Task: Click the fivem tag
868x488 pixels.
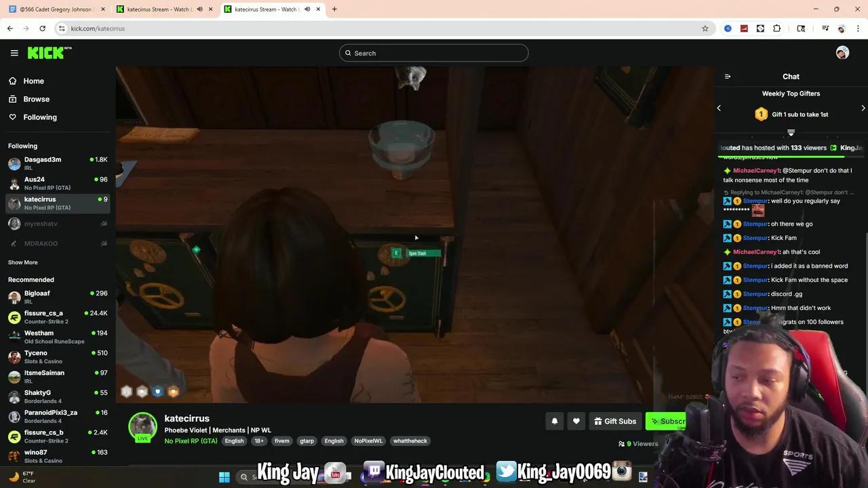Action: tap(282, 441)
